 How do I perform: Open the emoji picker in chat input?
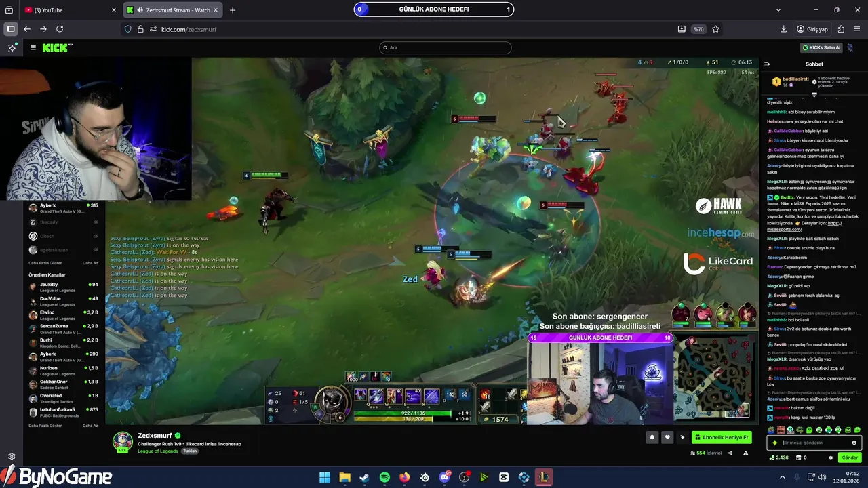[x=854, y=443]
